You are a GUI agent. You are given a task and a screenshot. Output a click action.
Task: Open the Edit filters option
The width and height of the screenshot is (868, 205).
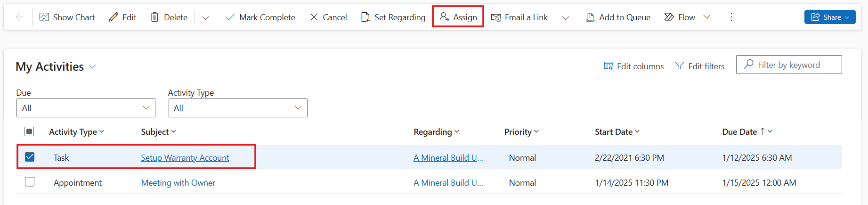(700, 66)
